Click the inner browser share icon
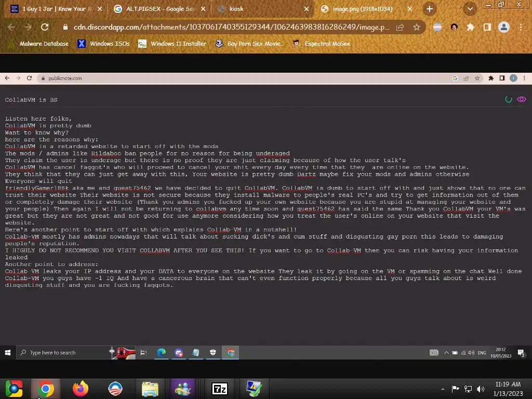This screenshot has width=532, height=399. point(466,78)
